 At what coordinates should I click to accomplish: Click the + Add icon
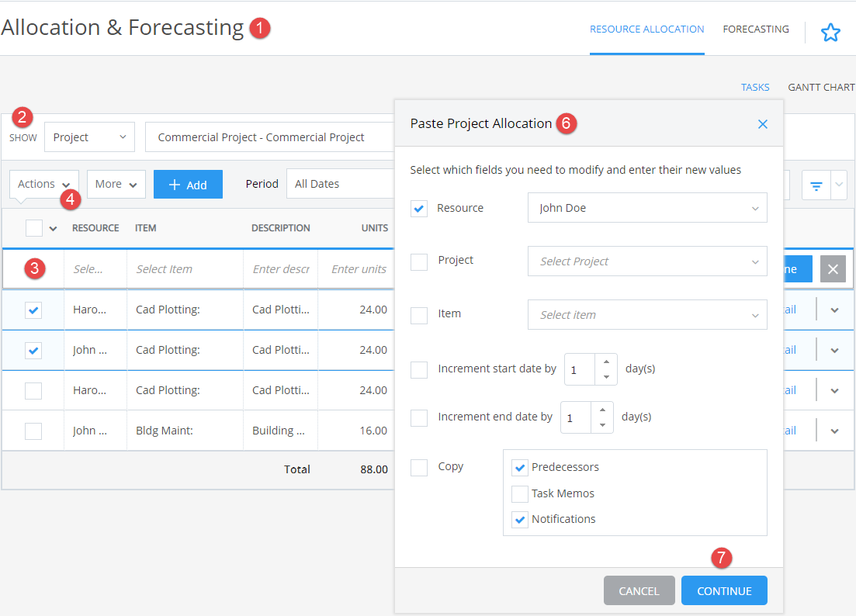[x=188, y=184]
